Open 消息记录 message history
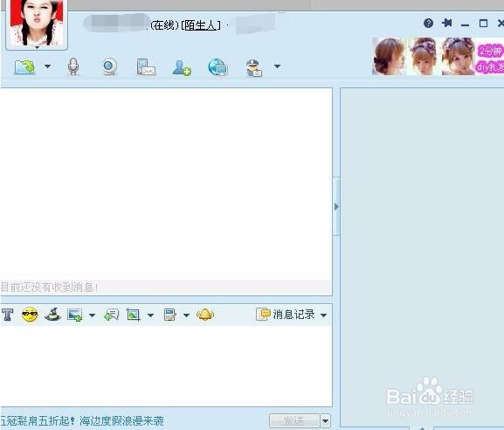The image size is (504, 430). [286, 315]
